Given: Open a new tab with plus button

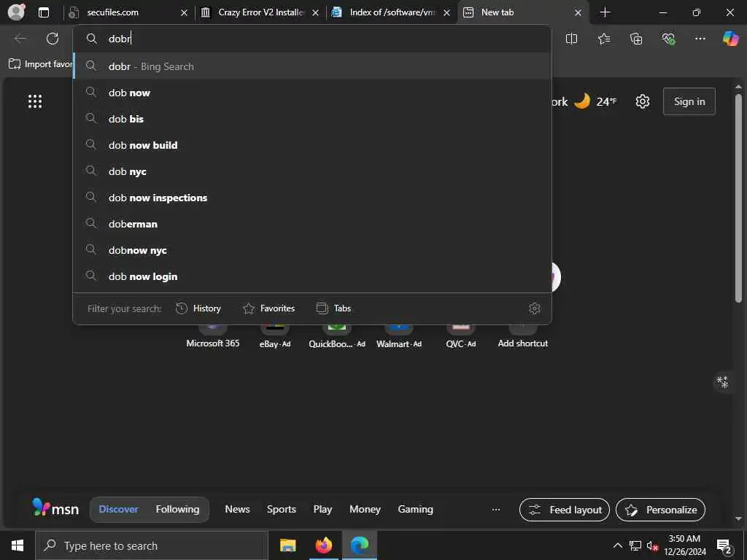Looking at the screenshot, I should (x=605, y=12).
